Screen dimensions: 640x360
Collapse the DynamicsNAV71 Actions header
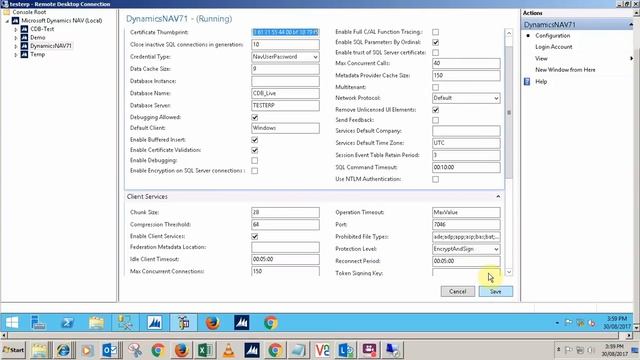[631, 25]
